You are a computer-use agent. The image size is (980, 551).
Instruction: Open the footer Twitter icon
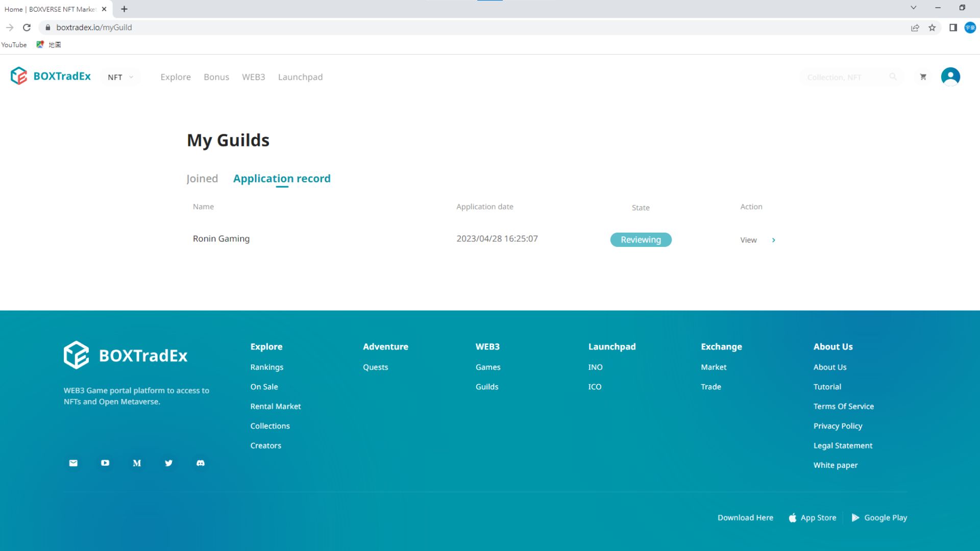(169, 463)
